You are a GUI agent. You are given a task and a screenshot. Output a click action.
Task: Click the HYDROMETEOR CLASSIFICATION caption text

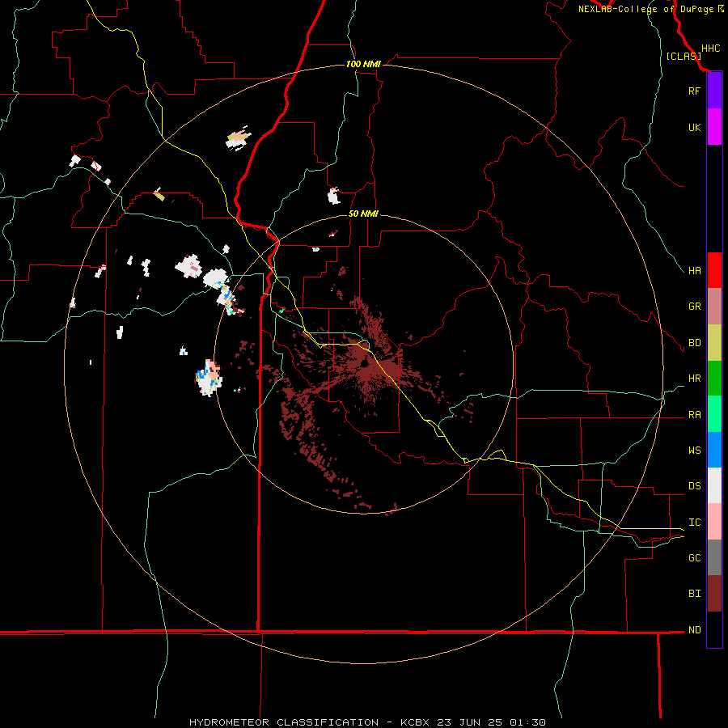pyautogui.click(x=284, y=722)
